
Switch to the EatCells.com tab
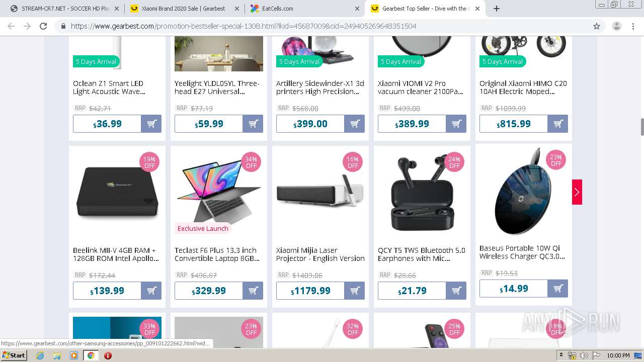(x=304, y=9)
